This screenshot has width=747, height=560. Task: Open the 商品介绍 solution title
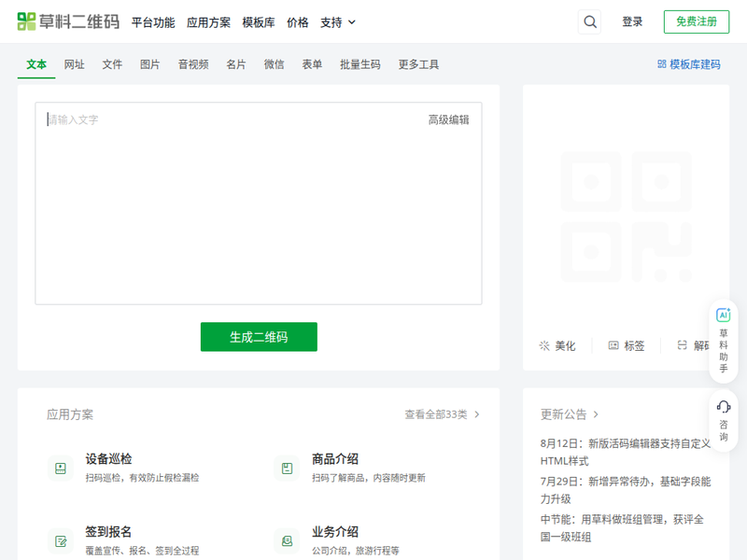[x=335, y=459]
